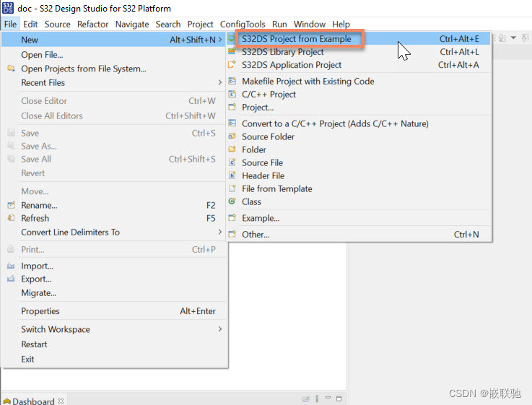Click the Import icon in File menu
This screenshot has height=405, width=532.
pyautogui.click(x=12, y=266)
